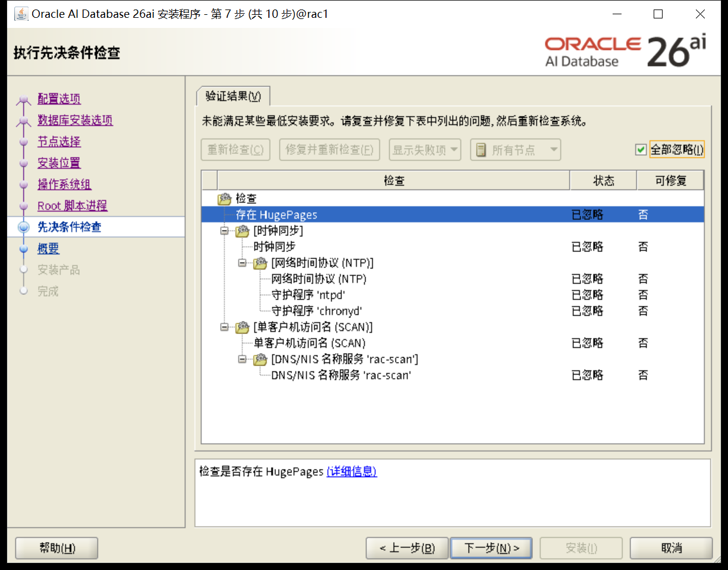This screenshot has width=728, height=570.
Task: Click the 下一步 button
Action: pos(491,548)
